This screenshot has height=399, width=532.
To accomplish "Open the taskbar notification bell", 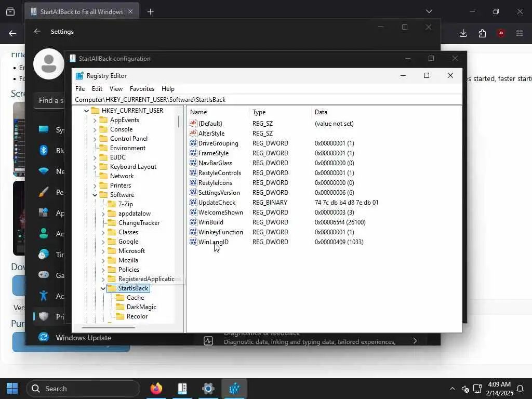I will click(520, 389).
